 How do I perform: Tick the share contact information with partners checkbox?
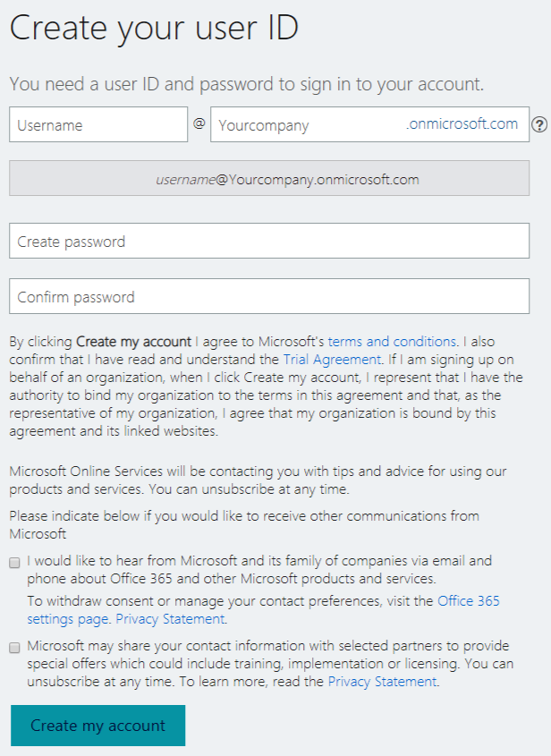point(15,648)
